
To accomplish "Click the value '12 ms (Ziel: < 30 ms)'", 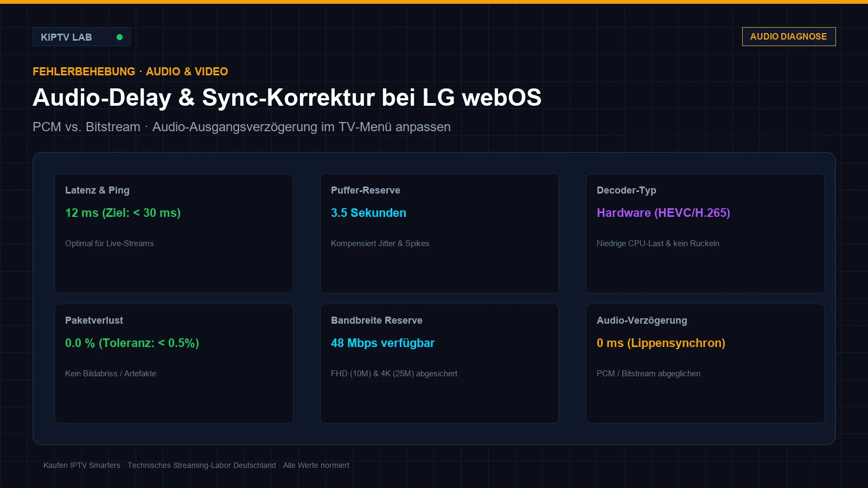I will 123,213.
